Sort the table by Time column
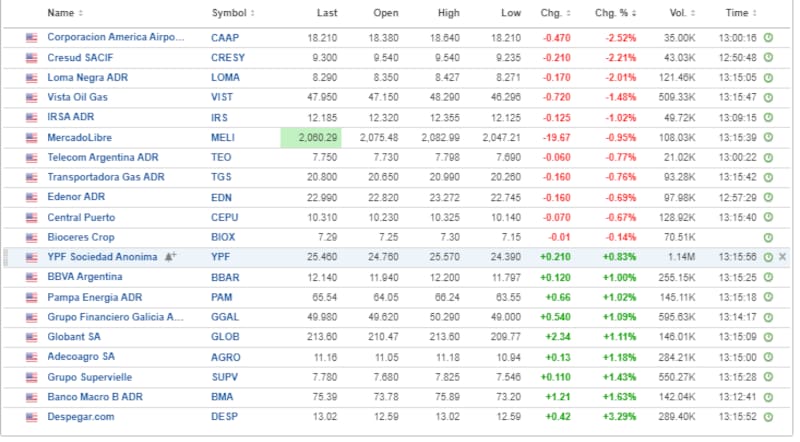This screenshot has width=800, height=442. 740,13
